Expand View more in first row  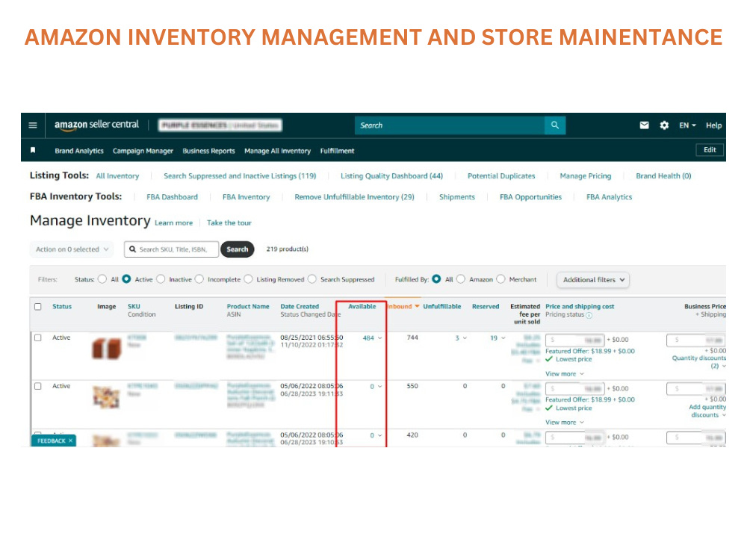(565, 374)
